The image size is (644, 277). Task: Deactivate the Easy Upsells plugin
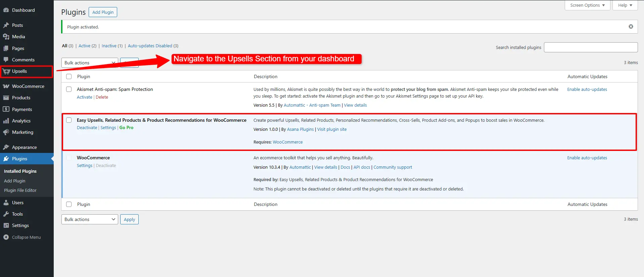[87, 128]
